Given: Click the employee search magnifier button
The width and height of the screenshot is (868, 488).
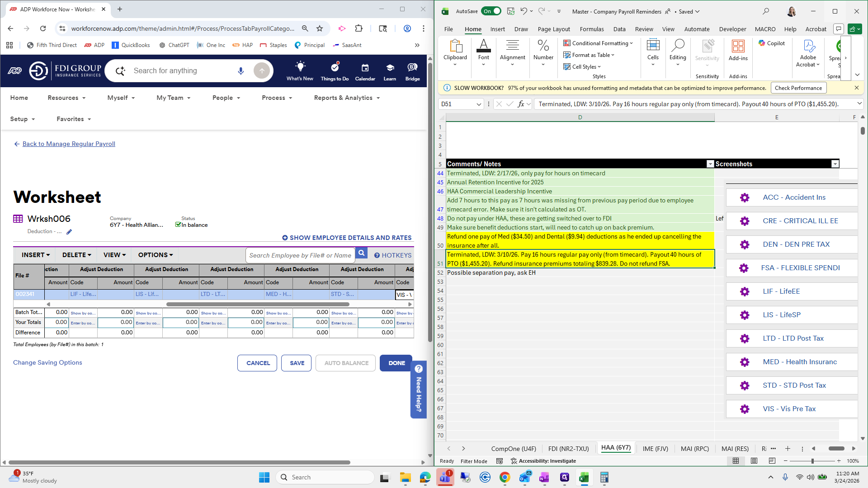Looking at the screenshot, I should [361, 253].
